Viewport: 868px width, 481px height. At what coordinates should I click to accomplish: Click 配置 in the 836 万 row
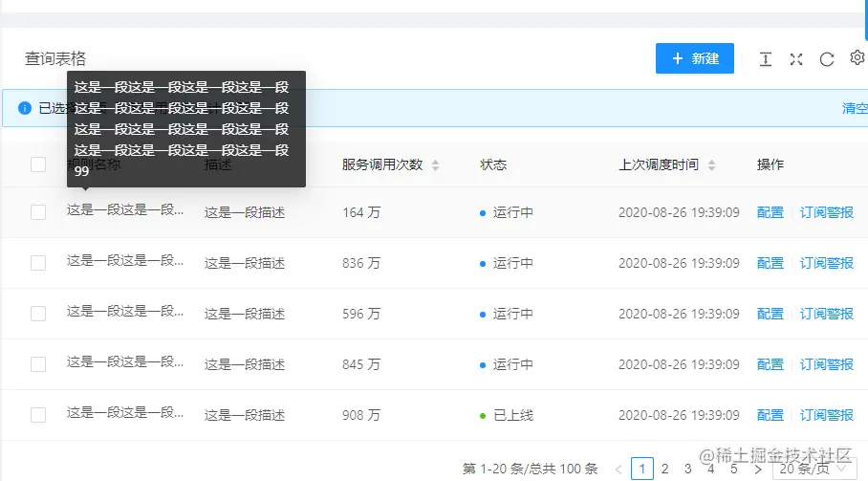tap(770, 263)
